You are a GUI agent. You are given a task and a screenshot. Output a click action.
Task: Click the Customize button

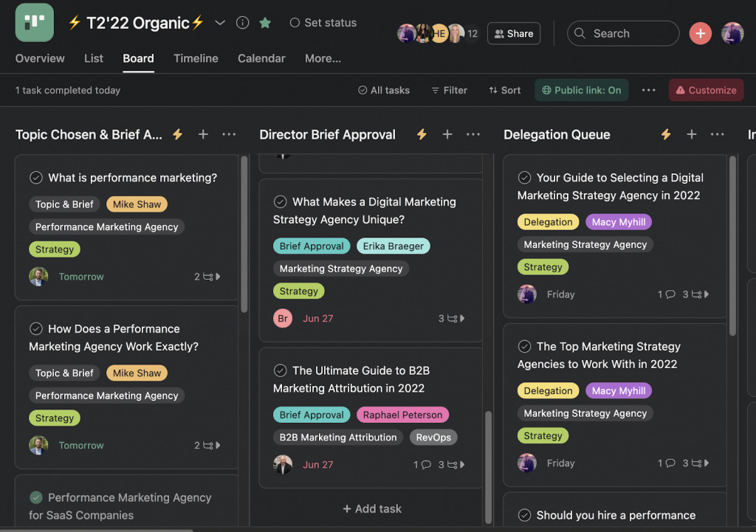tap(706, 90)
